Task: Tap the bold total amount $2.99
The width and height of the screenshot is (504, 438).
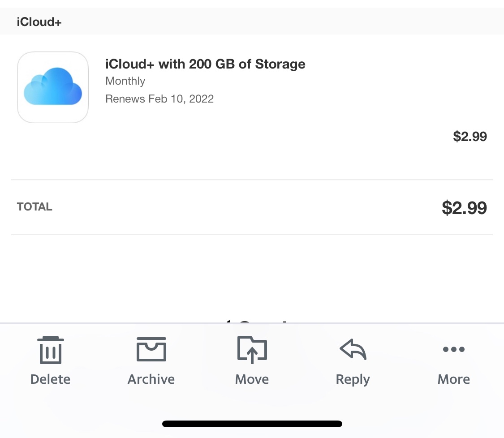Action: [464, 208]
